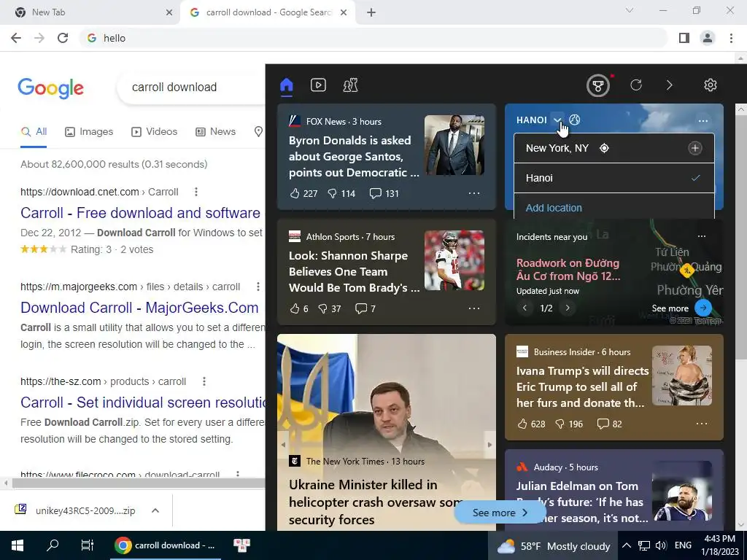Expand the widgets panel with right arrow
This screenshot has width=747, height=560.
[670, 85]
